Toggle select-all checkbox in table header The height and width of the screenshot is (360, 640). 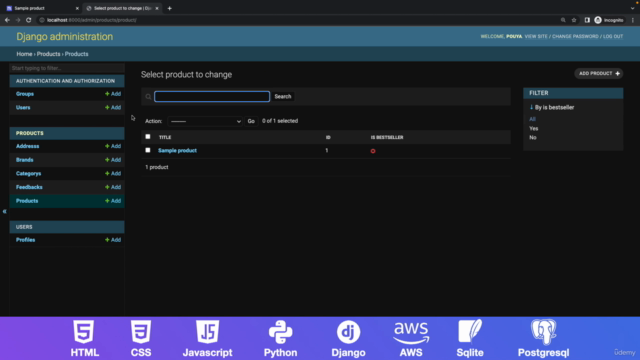(148, 137)
